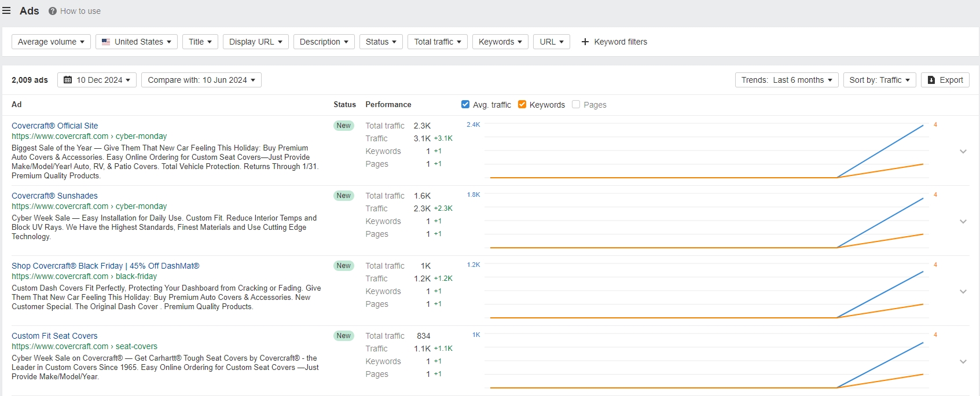Click the Official Site ad trend chart

click(707, 151)
